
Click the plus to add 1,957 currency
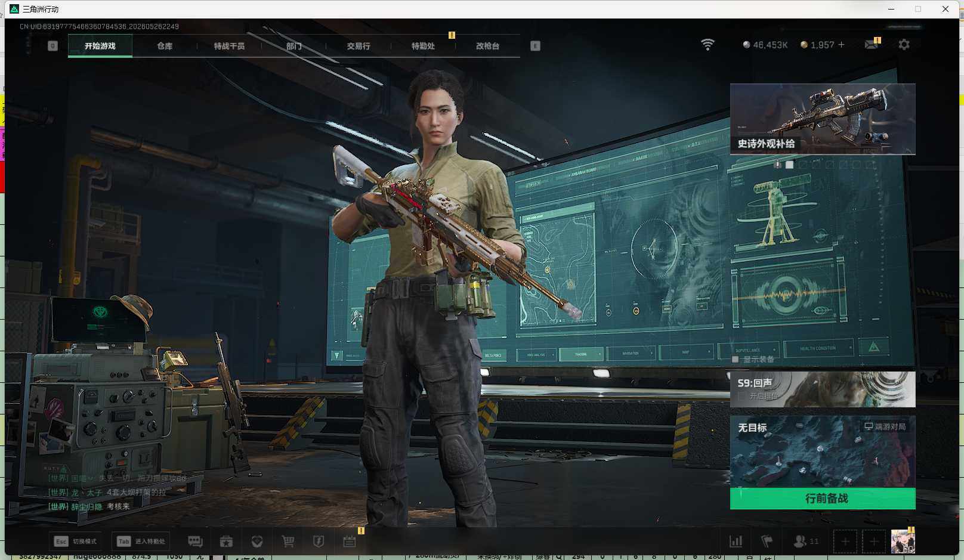pos(841,45)
